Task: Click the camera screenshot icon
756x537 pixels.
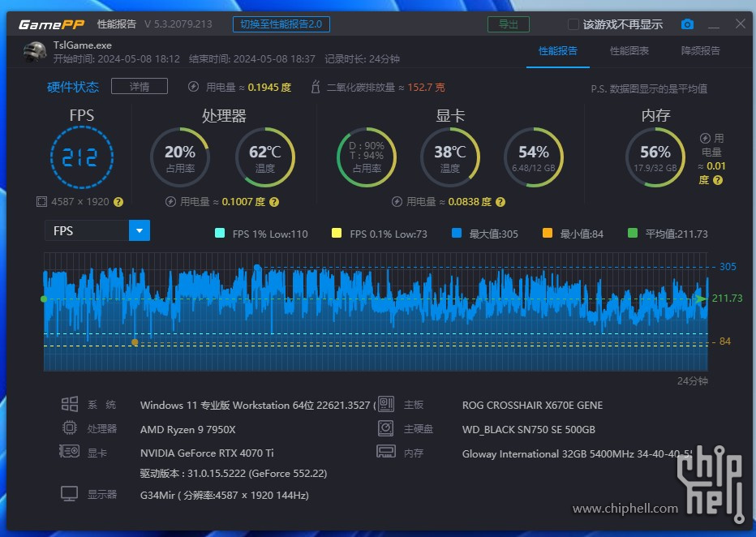Action: pyautogui.click(x=687, y=24)
